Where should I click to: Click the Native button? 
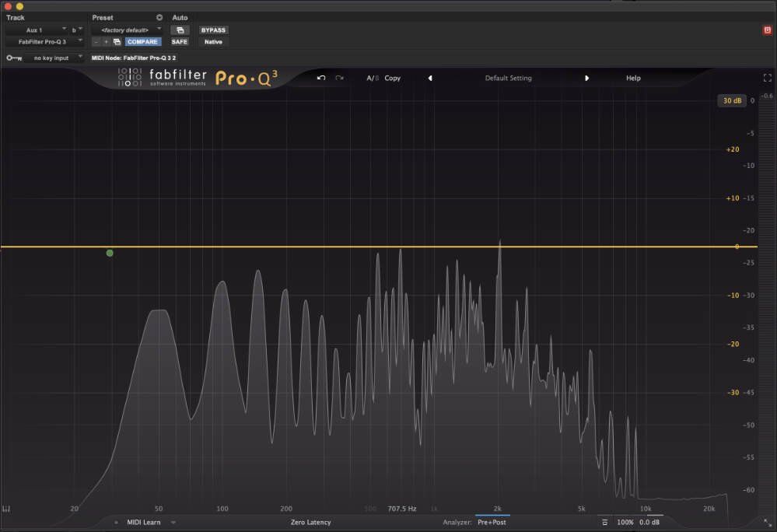point(213,41)
